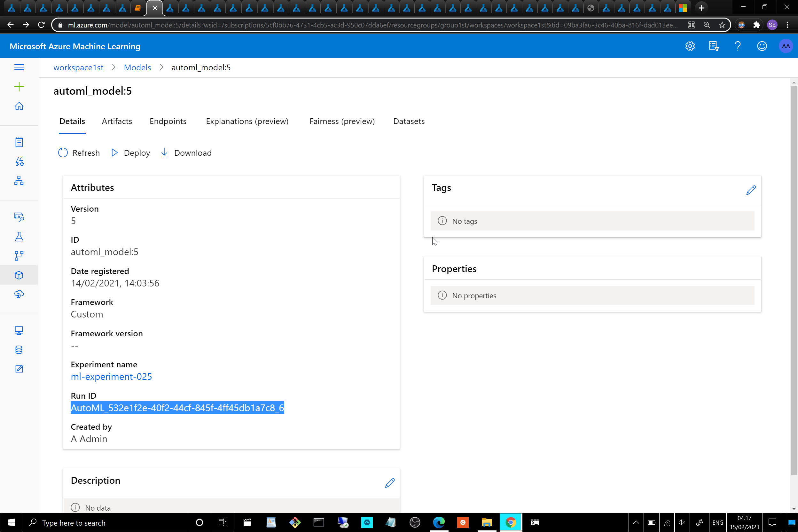Click the Windows Start button
Image resolution: width=798 pixels, height=532 pixels.
click(11, 522)
